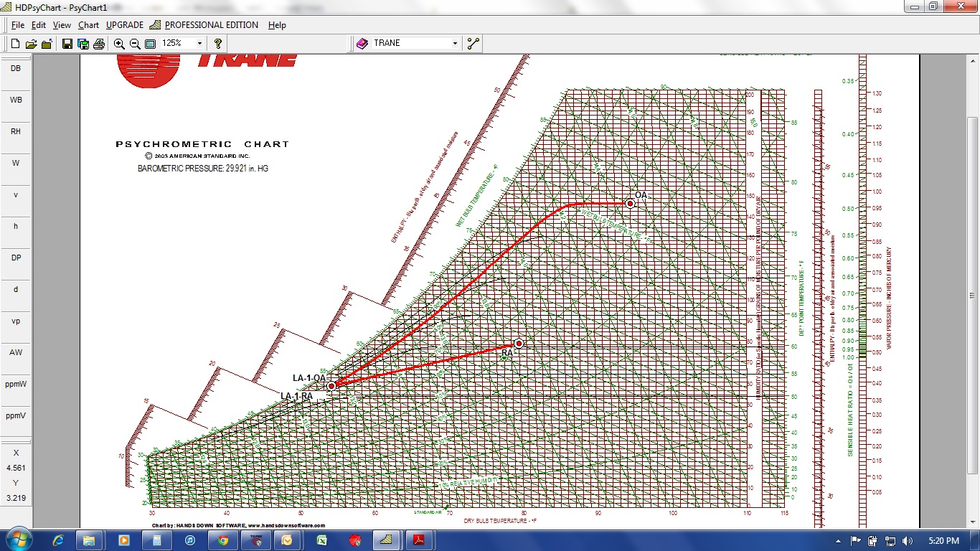Click the volume speaker tray icon

pyautogui.click(x=908, y=540)
